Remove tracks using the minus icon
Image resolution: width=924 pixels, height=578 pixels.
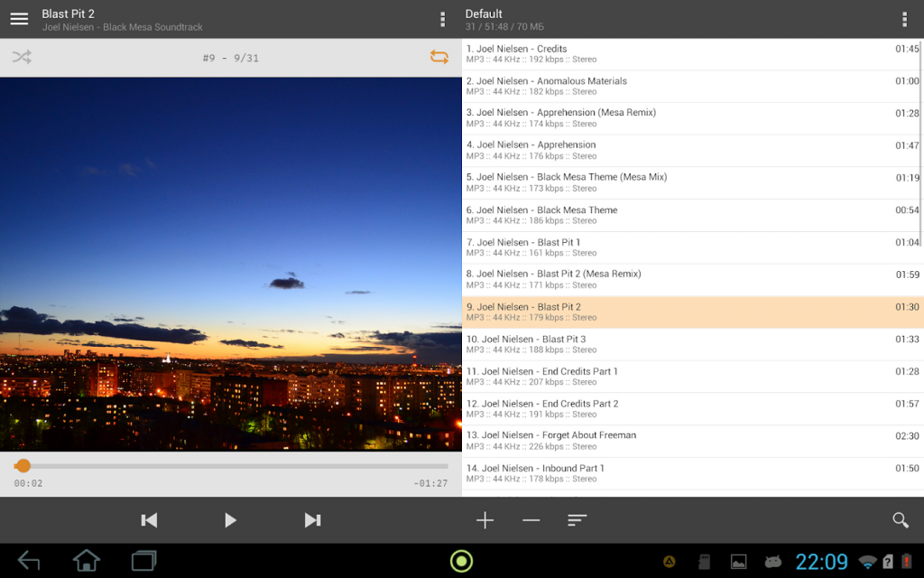click(531, 520)
